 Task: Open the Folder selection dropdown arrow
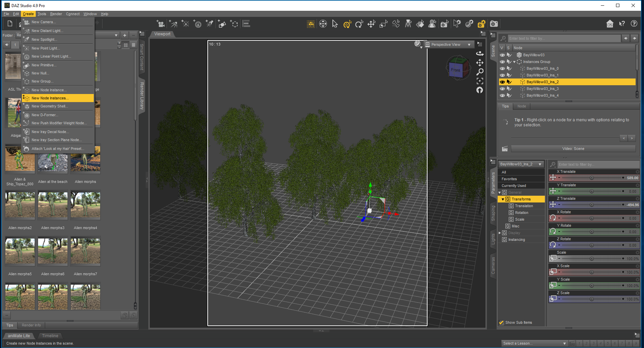click(x=116, y=35)
